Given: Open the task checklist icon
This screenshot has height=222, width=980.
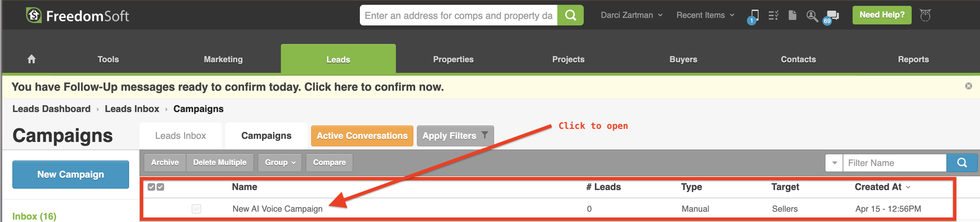Looking at the screenshot, I should tap(773, 15).
